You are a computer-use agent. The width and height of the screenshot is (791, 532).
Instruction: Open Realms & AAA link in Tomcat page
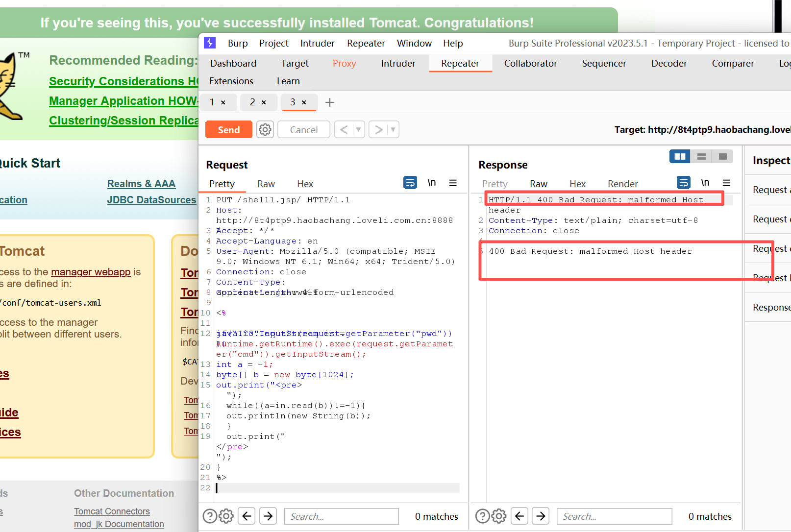click(x=141, y=184)
